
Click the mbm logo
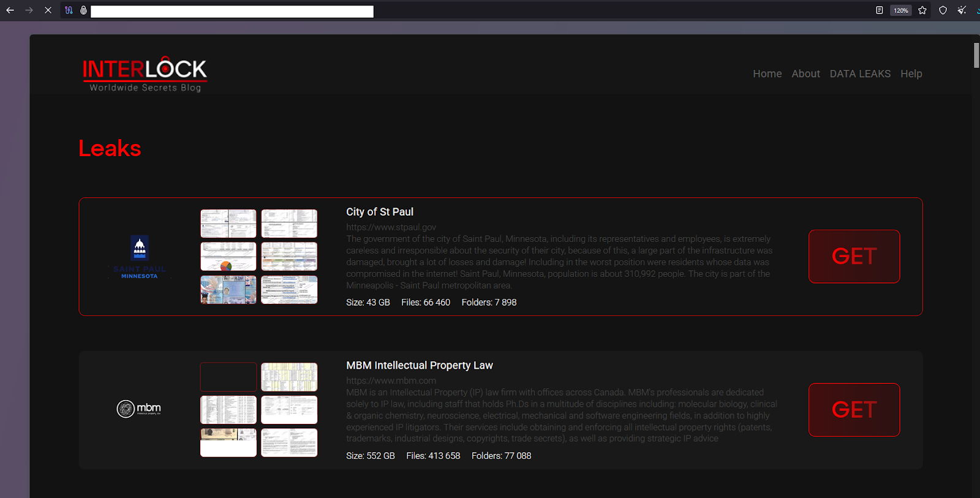[x=139, y=409]
